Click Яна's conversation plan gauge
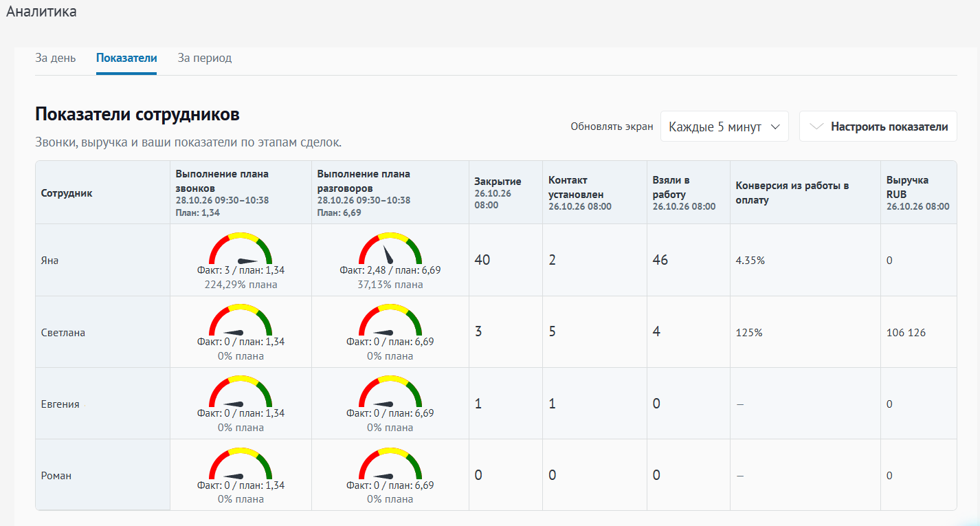Screen dimensions: 980x526 390,249
